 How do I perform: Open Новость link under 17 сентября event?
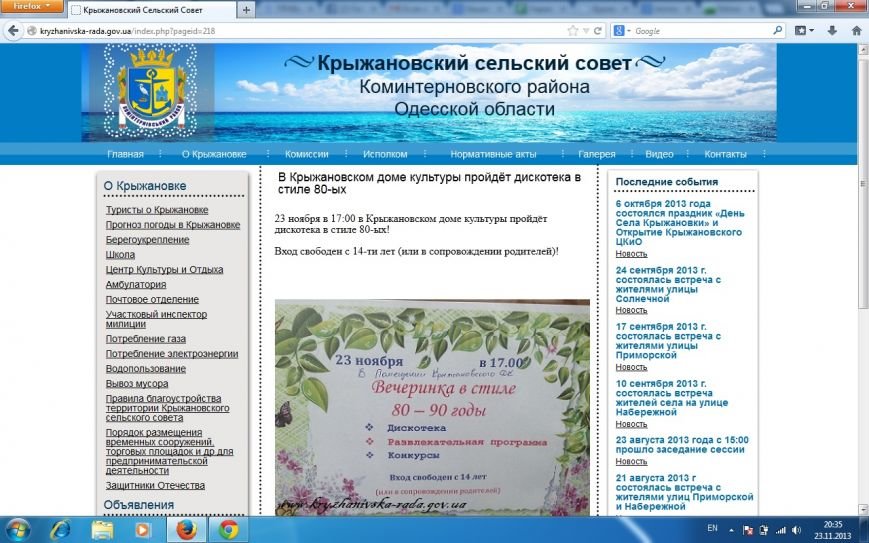[631, 367]
